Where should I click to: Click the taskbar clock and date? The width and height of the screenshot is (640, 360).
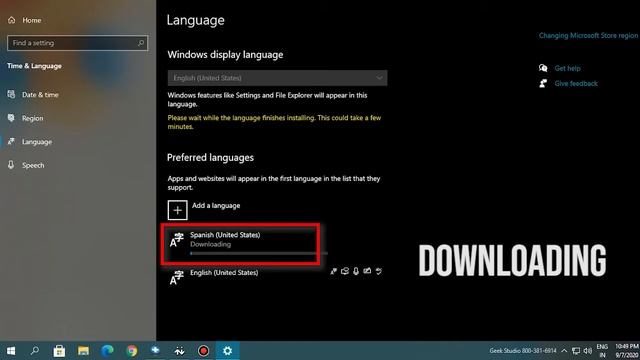pyautogui.click(x=627, y=351)
